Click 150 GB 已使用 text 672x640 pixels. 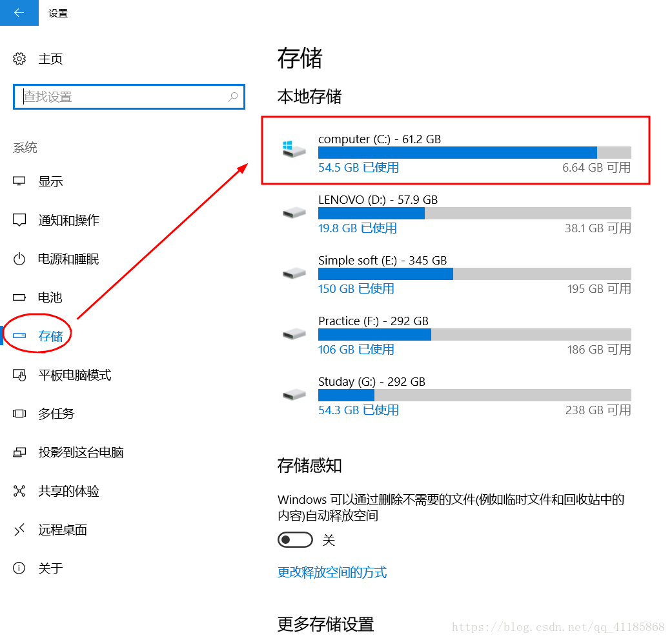pos(356,289)
